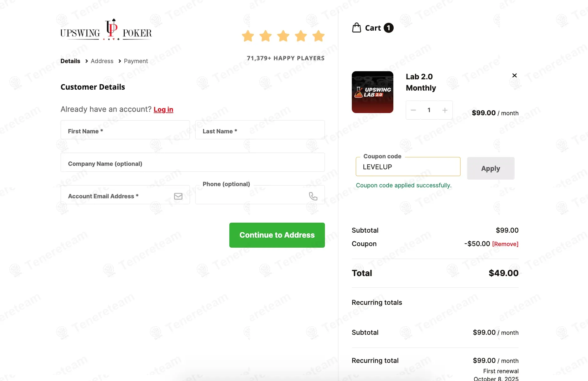This screenshot has height=381, width=588.
Task: Click the phone handset icon
Action: [313, 196]
